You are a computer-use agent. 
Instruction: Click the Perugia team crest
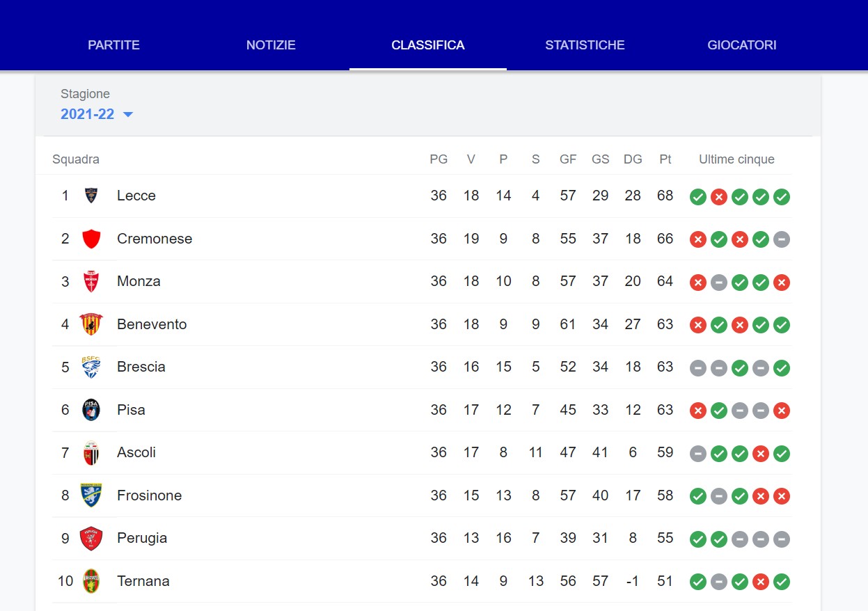pos(91,538)
